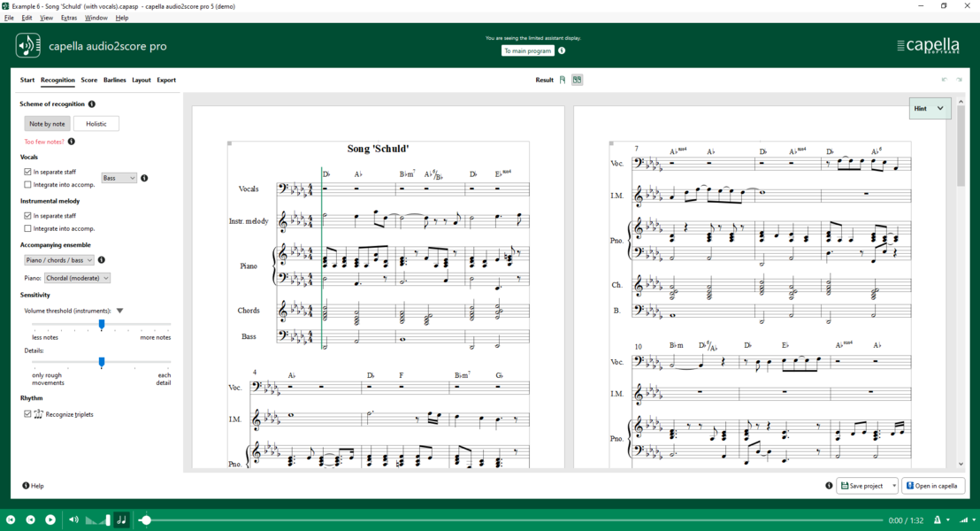Jump to start with the skip-to-beginning icon
The image size is (980, 531).
tap(11, 519)
